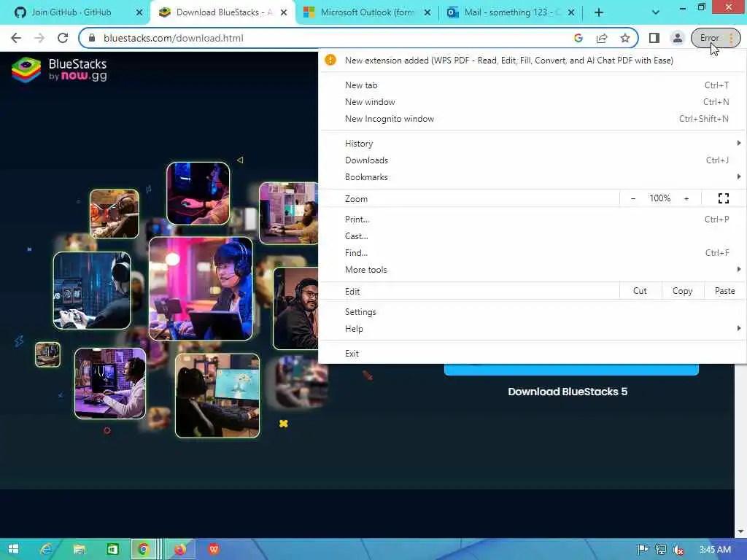Select Find... from the menu
This screenshot has height=560, width=747.
pos(532,252)
